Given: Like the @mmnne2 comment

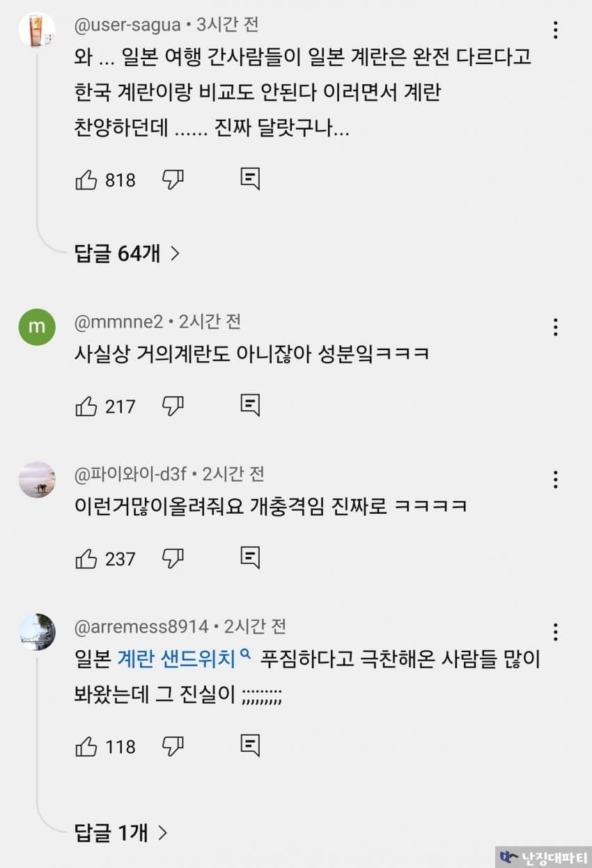Looking at the screenshot, I should pyautogui.click(x=86, y=406).
